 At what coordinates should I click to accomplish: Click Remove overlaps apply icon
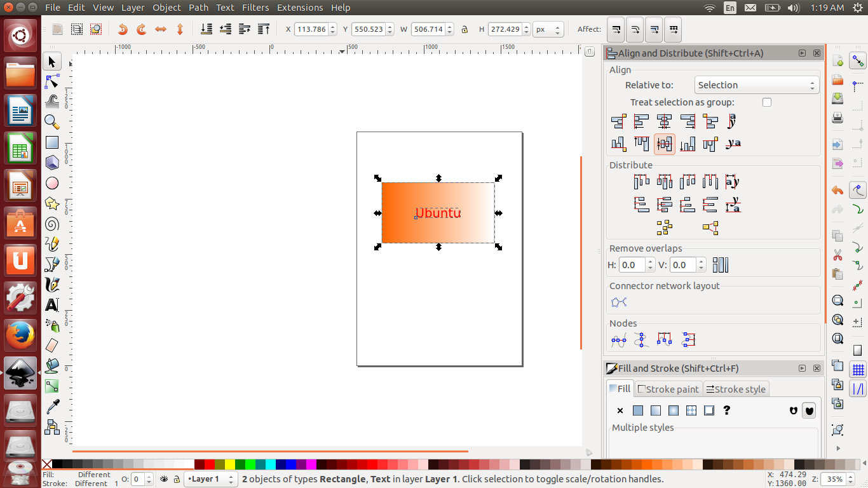pyautogui.click(x=721, y=265)
